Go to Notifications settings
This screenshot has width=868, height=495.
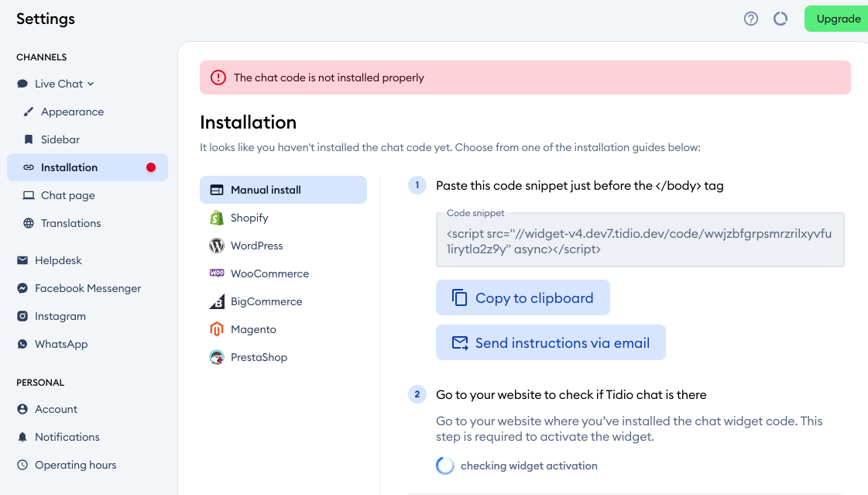(67, 437)
